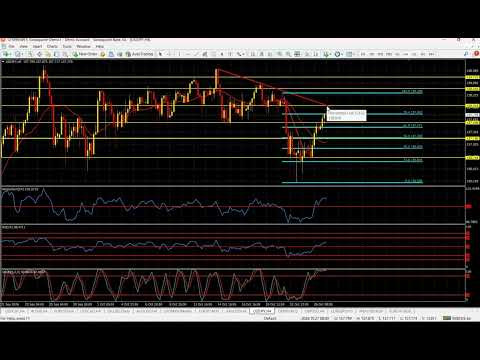Select the red descending trendline on chart
Viewport: 480px width, 360px height.
pos(272,87)
